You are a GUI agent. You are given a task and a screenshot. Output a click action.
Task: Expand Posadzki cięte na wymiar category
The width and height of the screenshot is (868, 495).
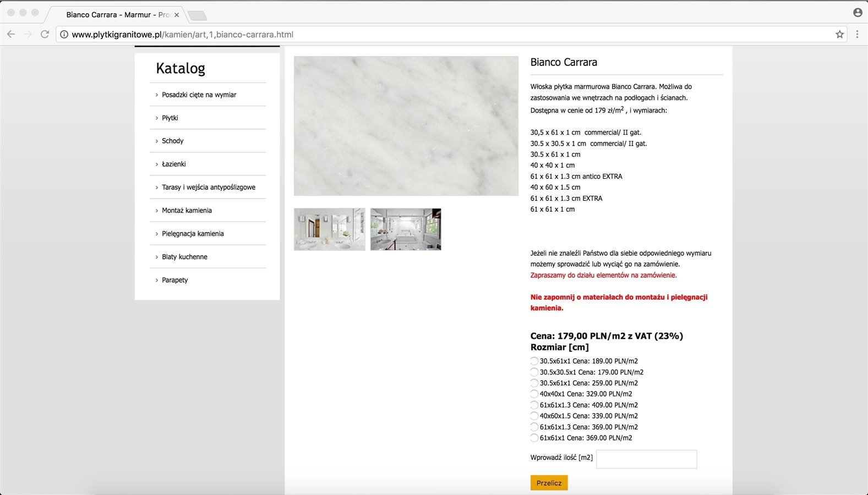click(x=199, y=95)
